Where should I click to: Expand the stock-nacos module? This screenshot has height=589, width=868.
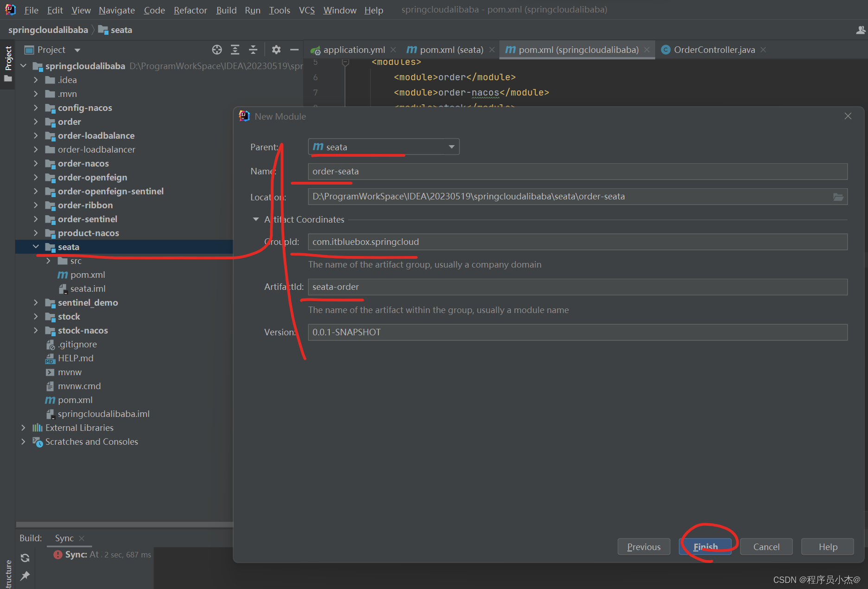click(36, 330)
